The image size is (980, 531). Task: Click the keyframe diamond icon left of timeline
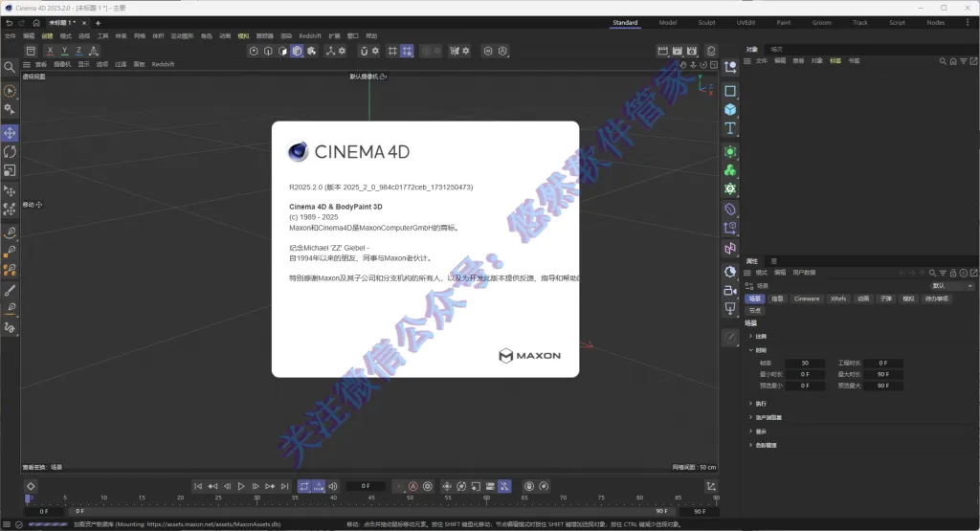[x=31, y=486]
